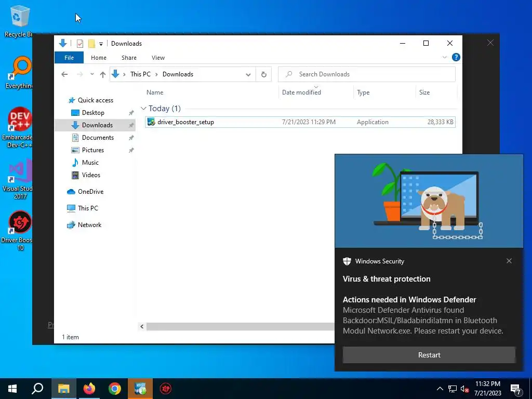Click the muted volume tray icon
This screenshot has height=399, width=532.
coord(464,389)
